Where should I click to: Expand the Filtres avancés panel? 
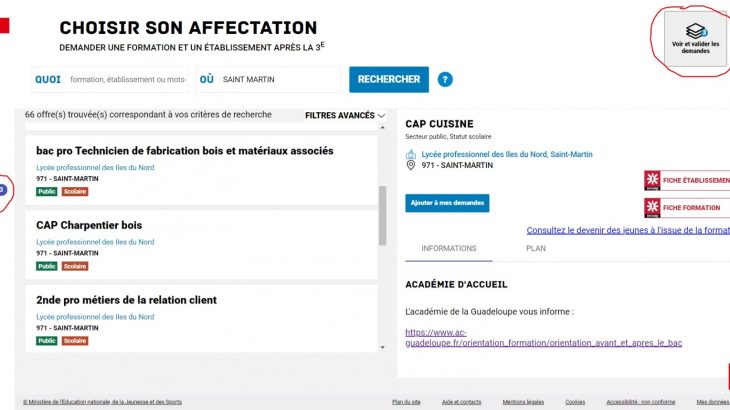click(345, 115)
